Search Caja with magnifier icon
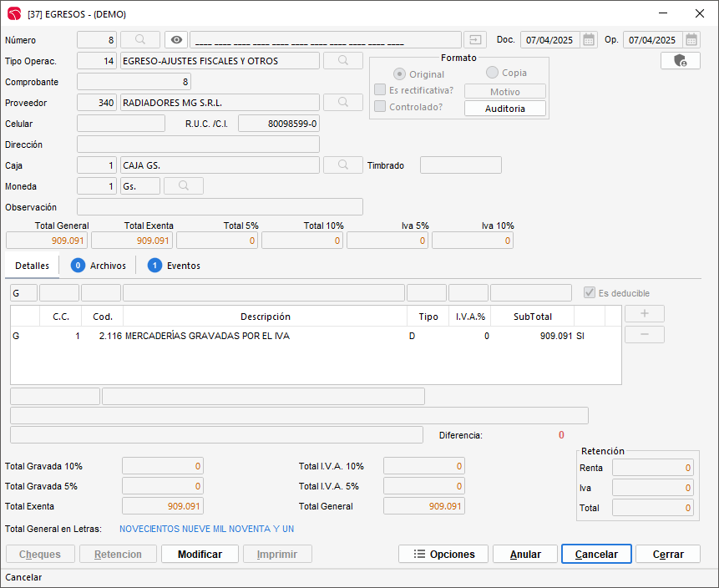Viewport: 719px width, 588px height. click(343, 165)
